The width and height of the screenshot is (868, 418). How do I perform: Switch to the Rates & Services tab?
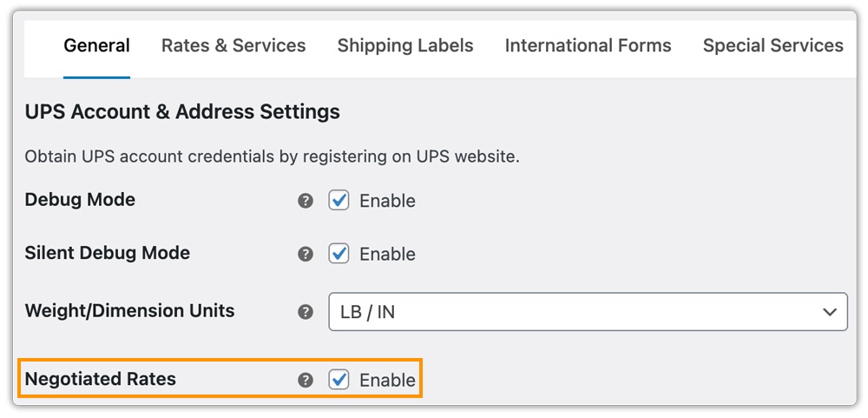[x=233, y=46]
